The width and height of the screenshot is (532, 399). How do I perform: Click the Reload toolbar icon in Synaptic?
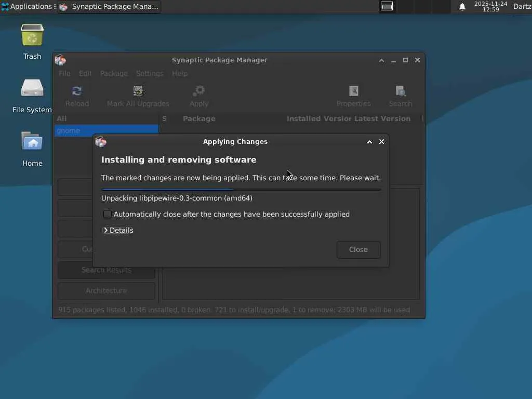pos(77,91)
